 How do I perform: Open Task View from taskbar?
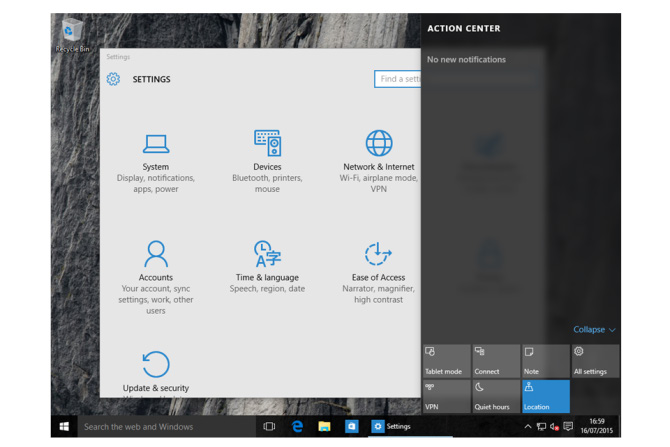click(269, 426)
